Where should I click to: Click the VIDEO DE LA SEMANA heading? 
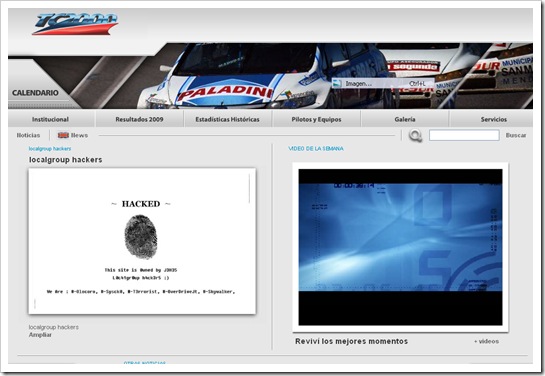tap(316, 149)
